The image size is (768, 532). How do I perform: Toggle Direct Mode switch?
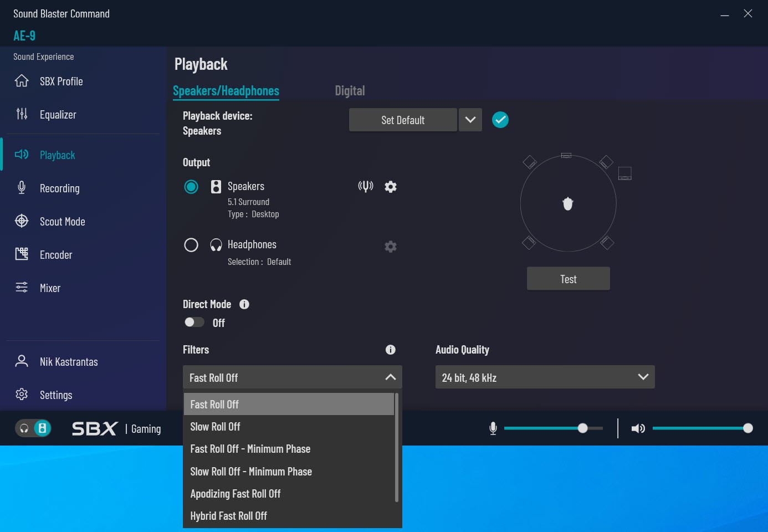coord(194,322)
